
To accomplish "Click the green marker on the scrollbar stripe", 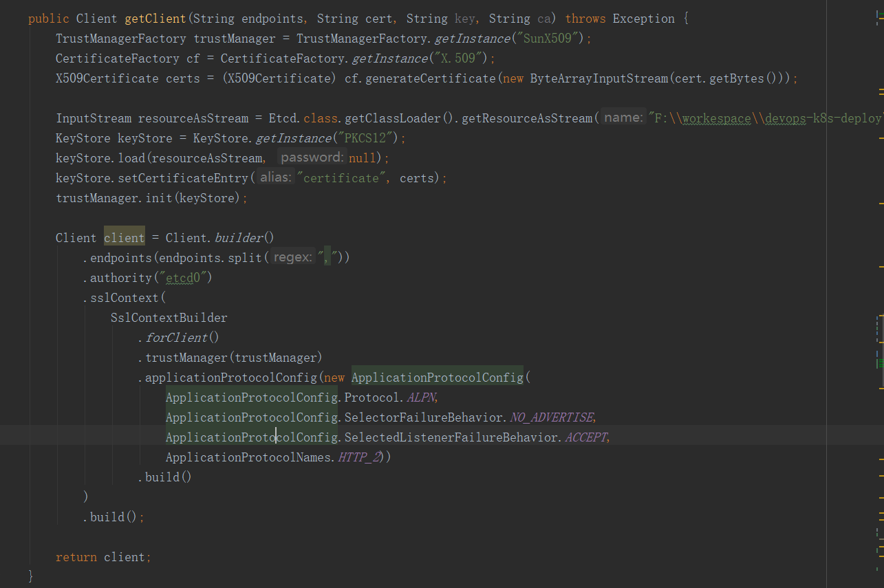I will click(880, 362).
